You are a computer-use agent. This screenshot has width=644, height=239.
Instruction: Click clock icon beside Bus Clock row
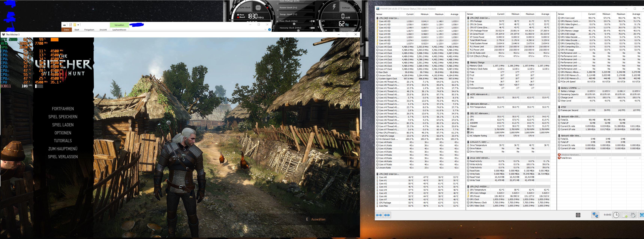click(x=377, y=72)
